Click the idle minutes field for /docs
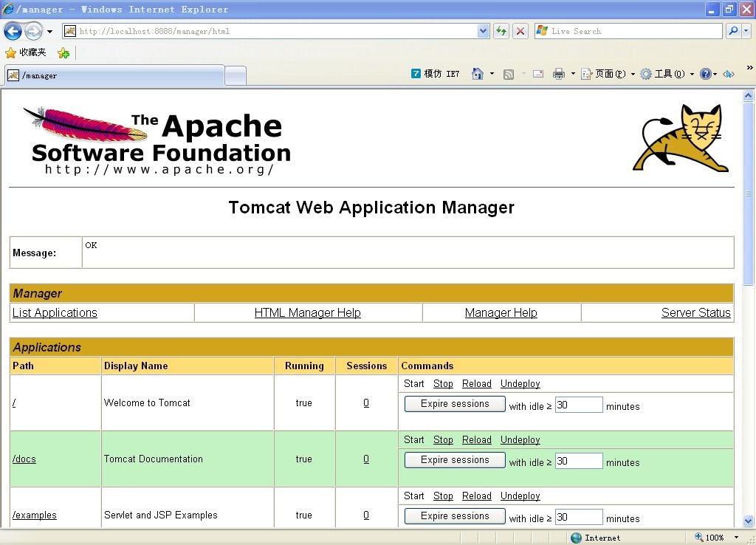This screenshot has height=545, width=756. 579,461
